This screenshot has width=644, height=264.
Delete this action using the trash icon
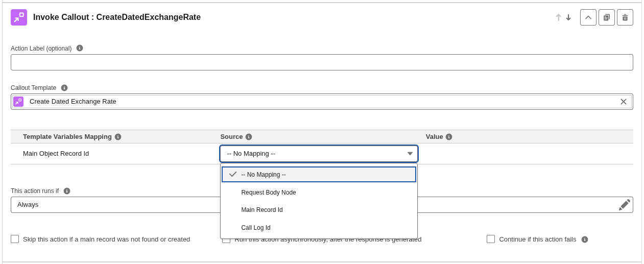[x=625, y=17]
